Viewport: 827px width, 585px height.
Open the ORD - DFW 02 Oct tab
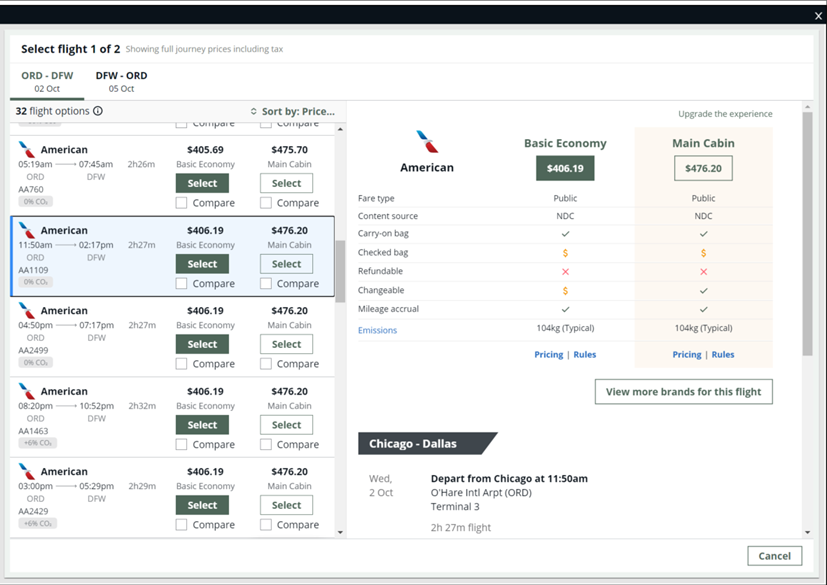(x=47, y=82)
